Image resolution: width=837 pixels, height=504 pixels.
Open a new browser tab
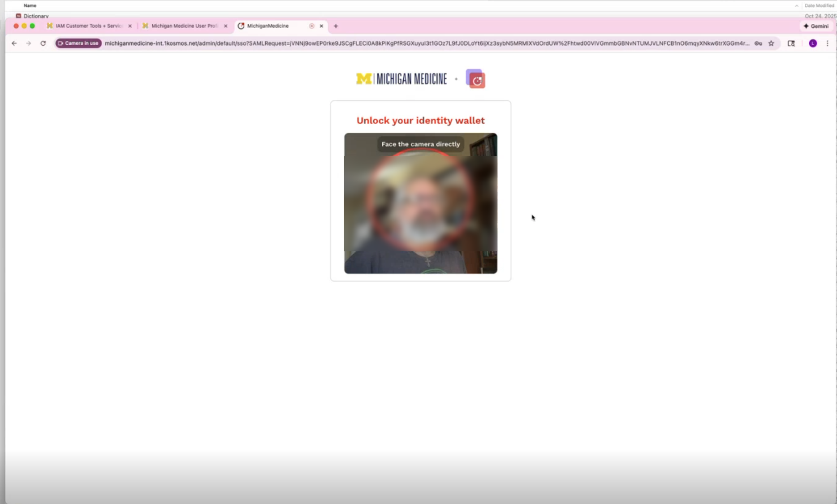(x=336, y=26)
